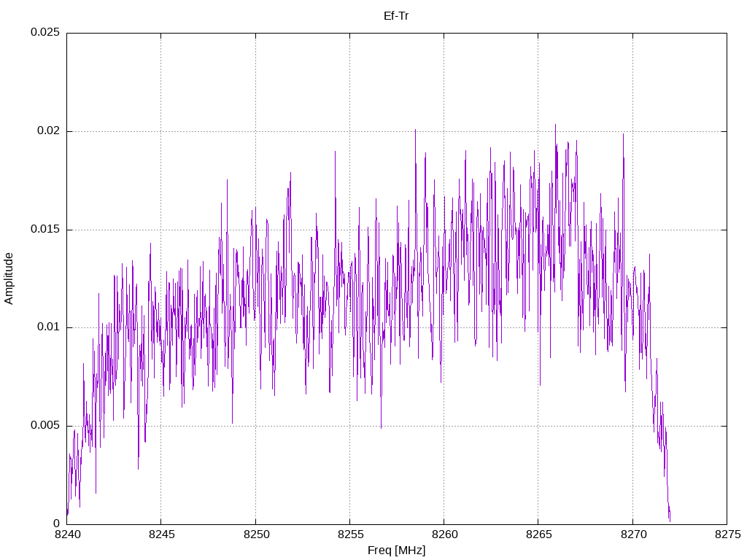This screenshot has width=747, height=560.
Task: Click the x-axis tick label 8250
Action: (256, 534)
